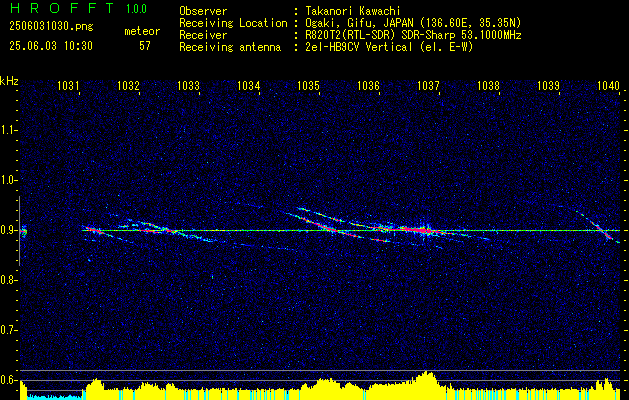Click the Receiving antenna label
This screenshot has height=400, width=629.
click(230, 47)
